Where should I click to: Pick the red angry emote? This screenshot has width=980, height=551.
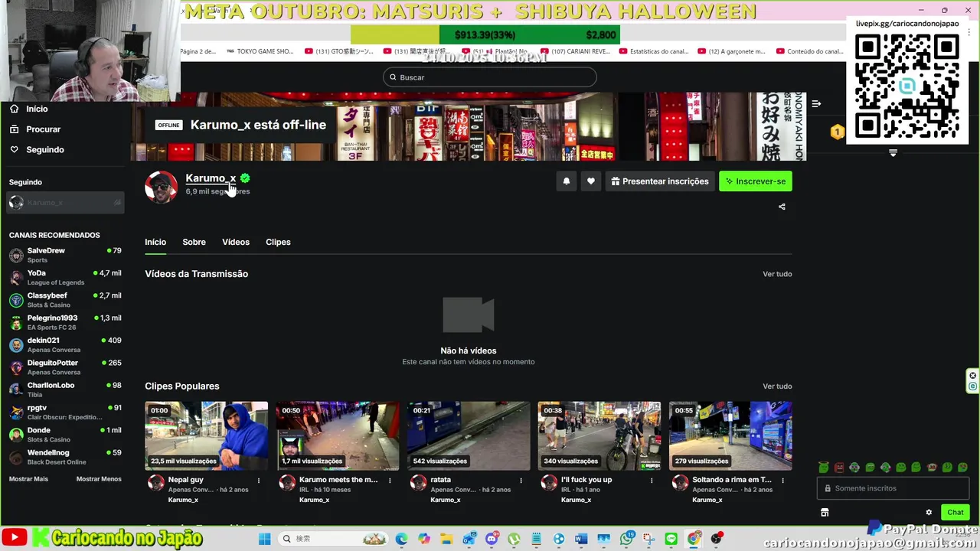pyautogui.click(x=839, y=467)
